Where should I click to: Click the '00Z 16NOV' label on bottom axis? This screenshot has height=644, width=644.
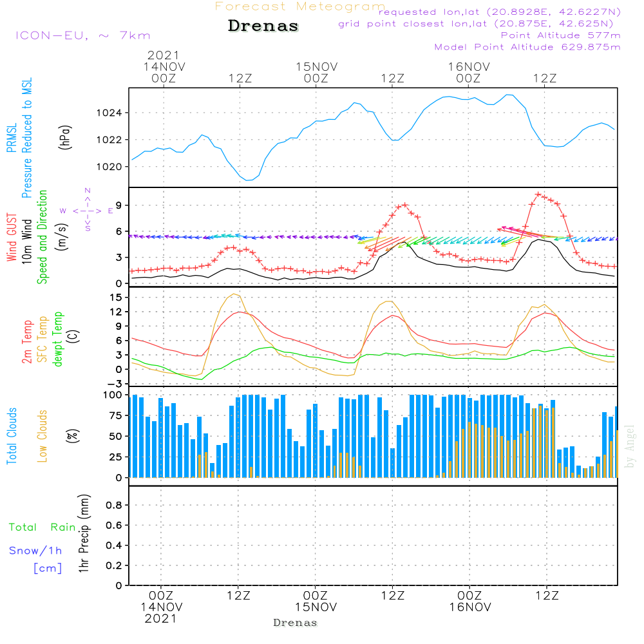[x=470, y=601]
